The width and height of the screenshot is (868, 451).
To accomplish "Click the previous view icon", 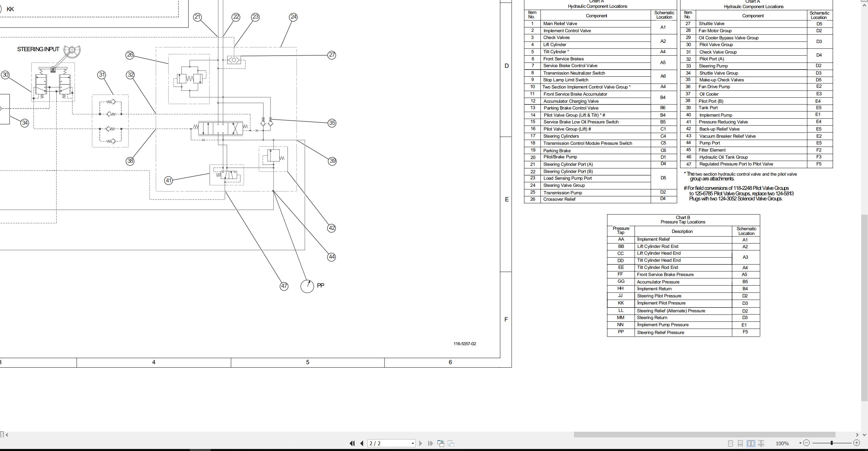I will click(x=441, y=443).
